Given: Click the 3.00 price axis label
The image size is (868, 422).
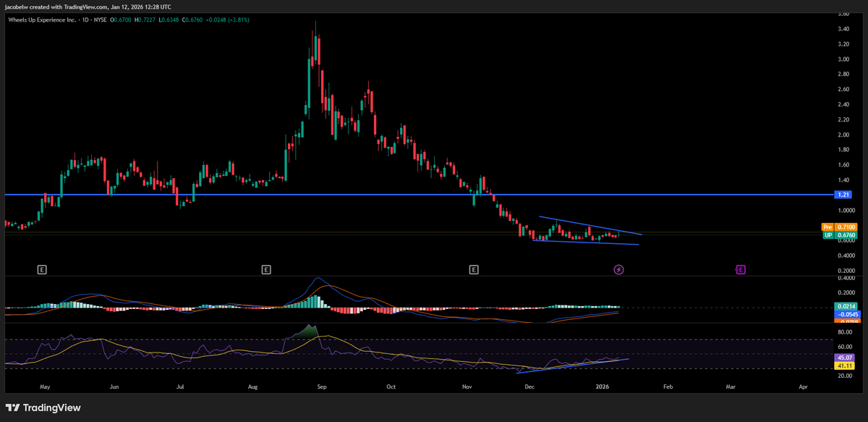Looking at the screenshot, I should click(x=843, y=59).
